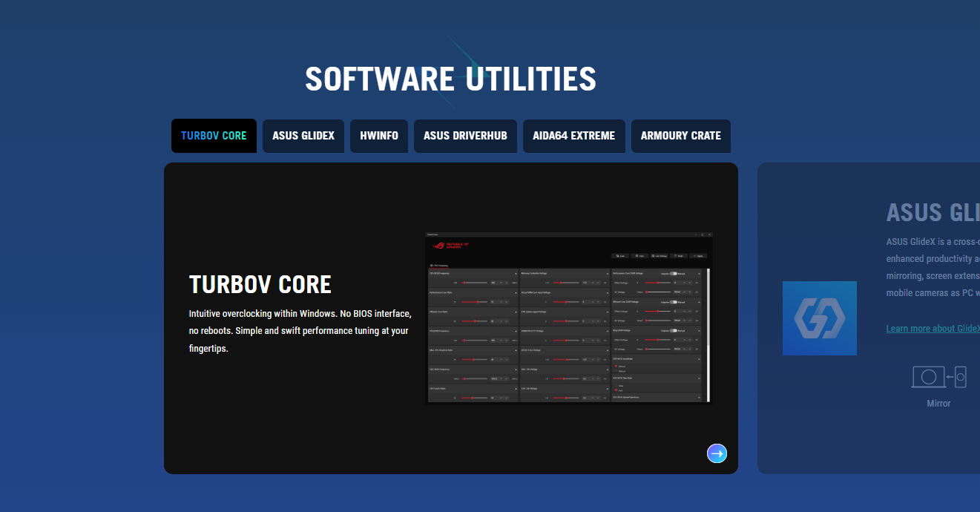Screen dimensions: 980x512
Task: Collapse the Memory Controller Voltage section arrow
Action: [608, 273]
